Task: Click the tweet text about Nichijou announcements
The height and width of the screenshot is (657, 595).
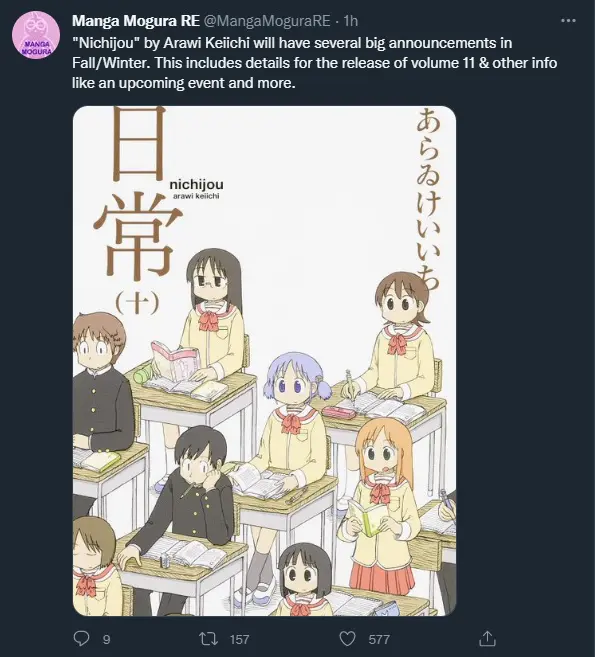Action: [314, 63]
